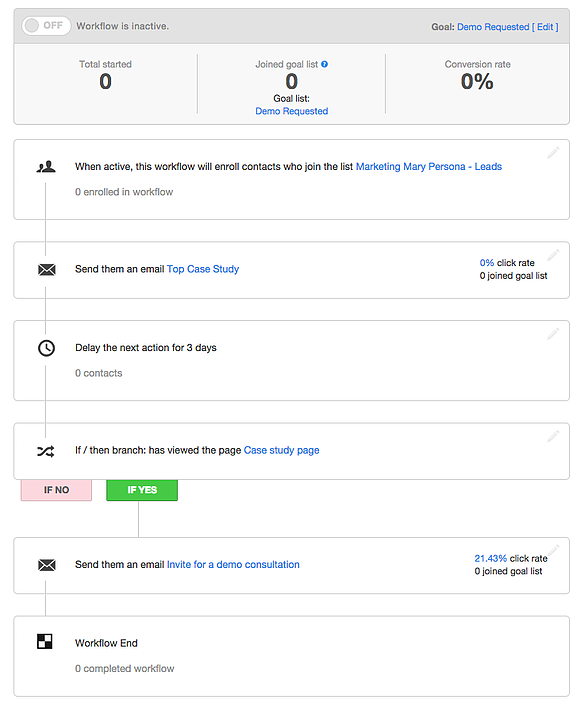581x707 pixels.
Task: Click the Workflow End checkered flag icon
Action: (45, 641)
